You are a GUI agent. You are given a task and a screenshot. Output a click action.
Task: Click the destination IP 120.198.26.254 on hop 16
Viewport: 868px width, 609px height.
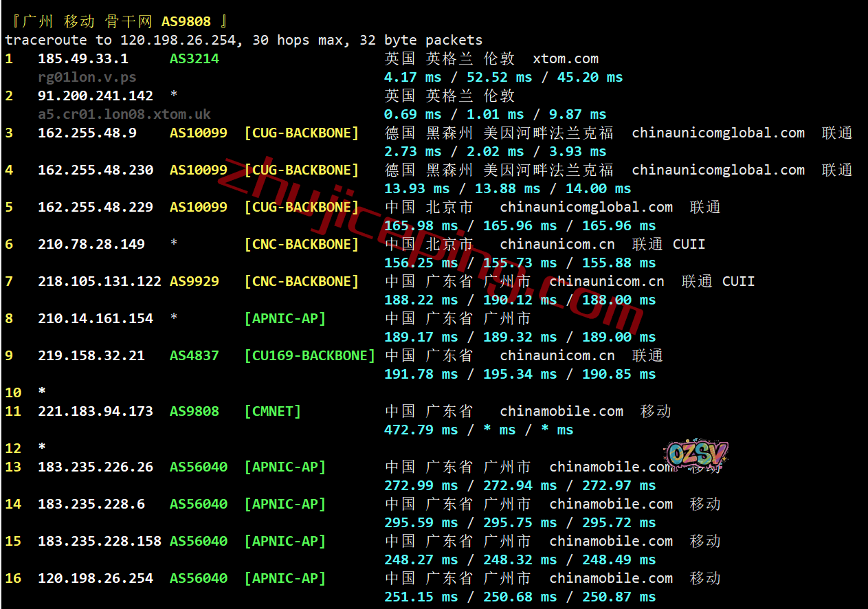pos(95,579)
